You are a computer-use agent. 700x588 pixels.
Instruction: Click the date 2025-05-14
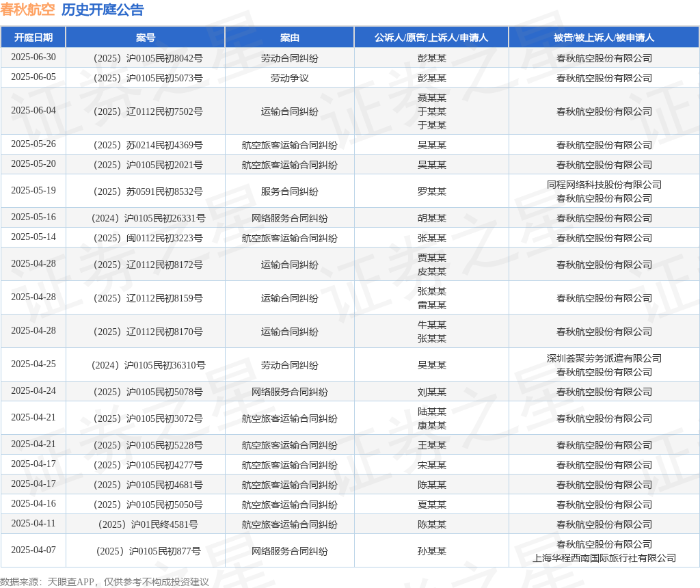[x=33, y=237]
